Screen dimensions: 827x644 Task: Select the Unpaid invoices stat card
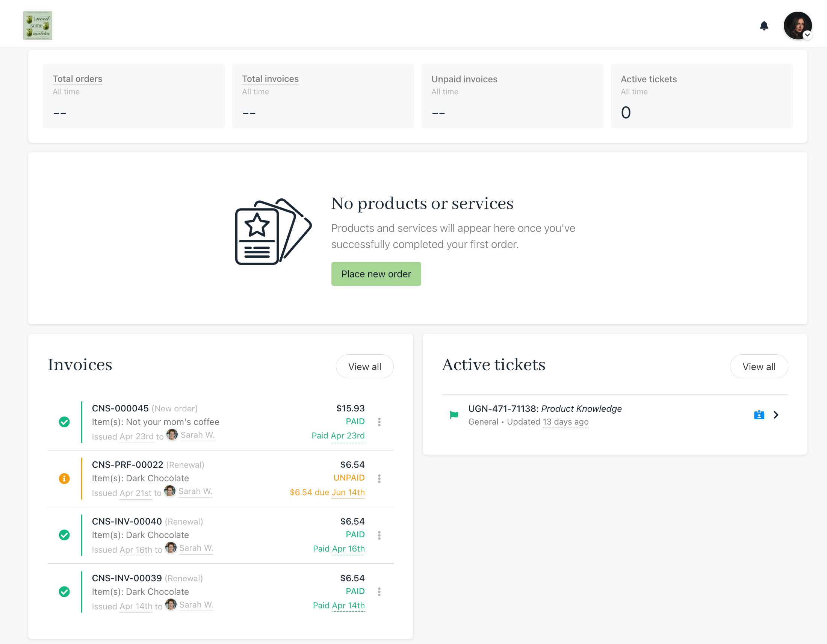[512, 96]
